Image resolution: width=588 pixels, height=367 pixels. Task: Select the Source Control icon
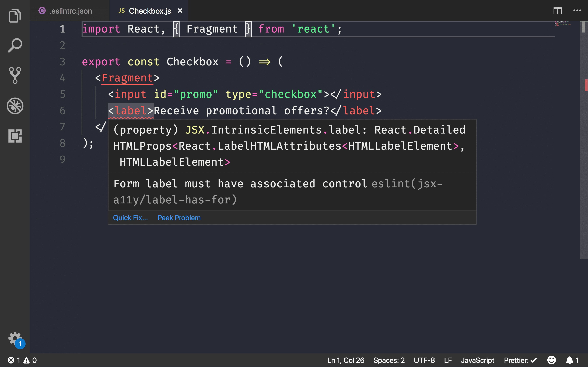[x=15, y=75]
